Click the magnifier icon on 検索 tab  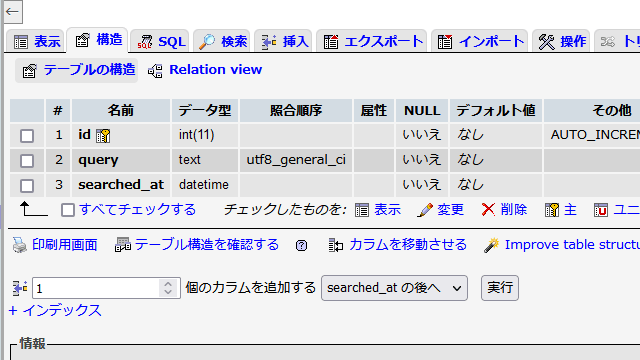point(207,42)
